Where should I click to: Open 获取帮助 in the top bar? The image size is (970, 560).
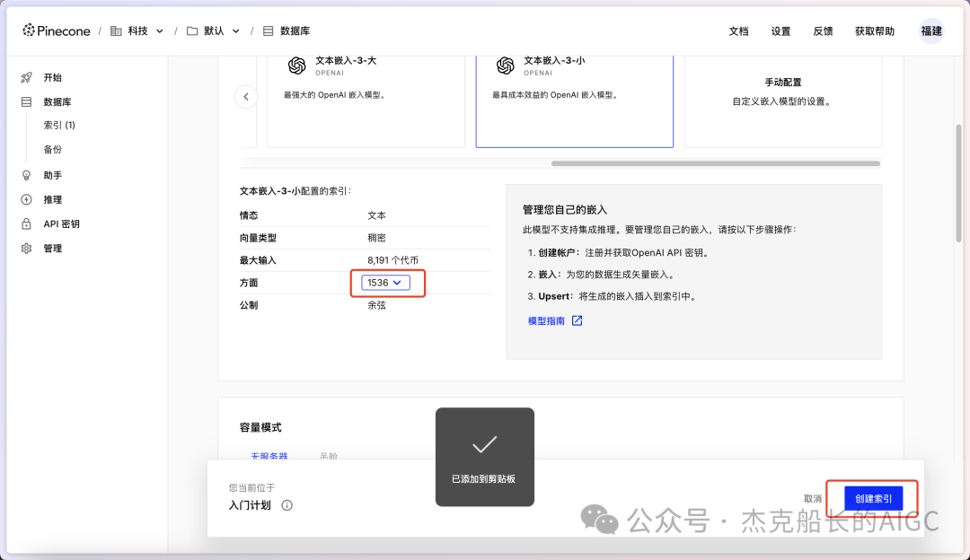tap(875, 31)
